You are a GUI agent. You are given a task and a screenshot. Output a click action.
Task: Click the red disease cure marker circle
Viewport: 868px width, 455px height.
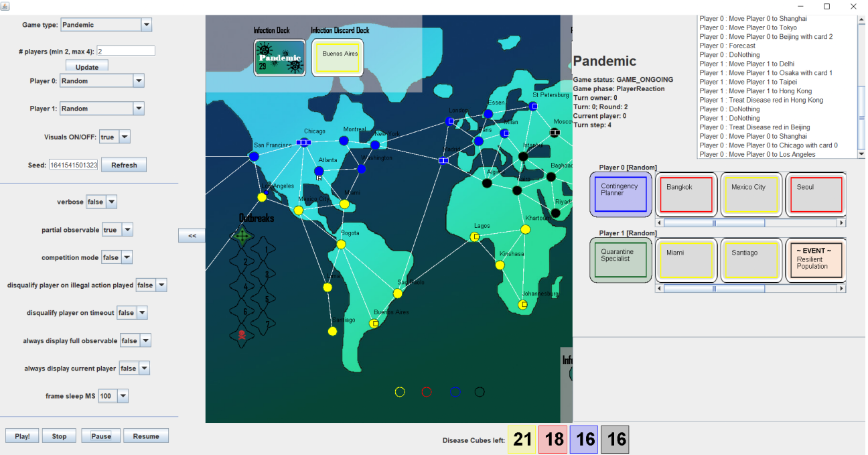pos(427,392)
